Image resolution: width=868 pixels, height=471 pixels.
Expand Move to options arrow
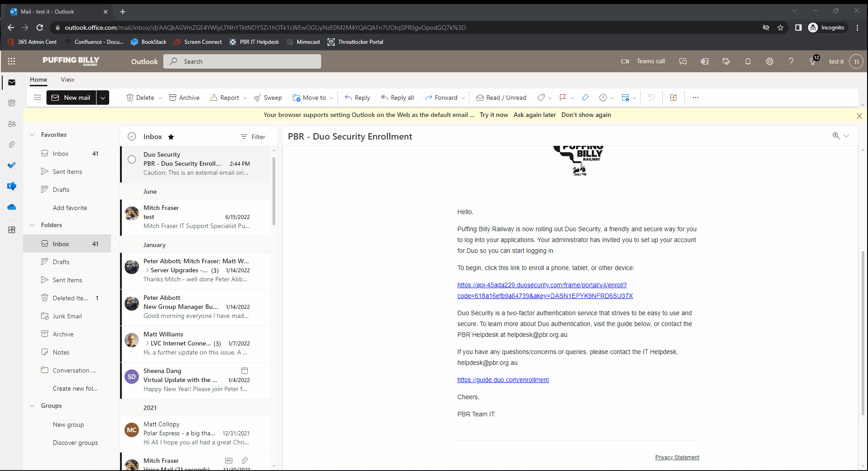click(332, 98)
